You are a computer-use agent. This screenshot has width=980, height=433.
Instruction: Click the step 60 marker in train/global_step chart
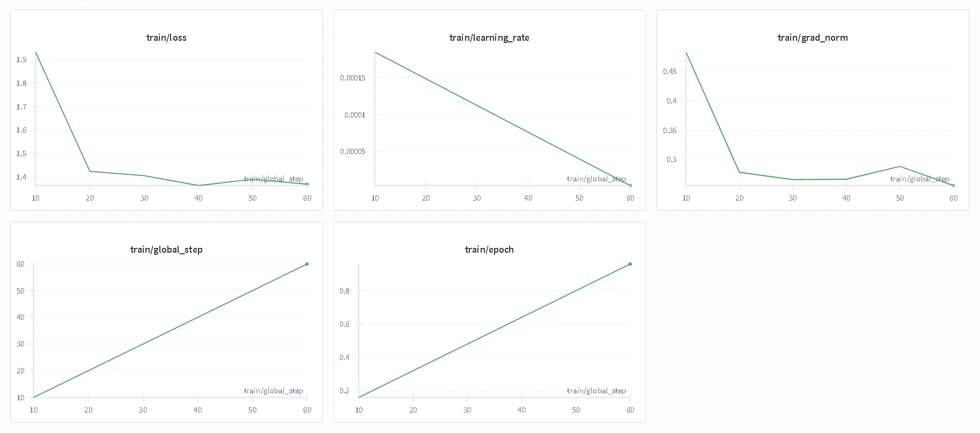point(307,264)
